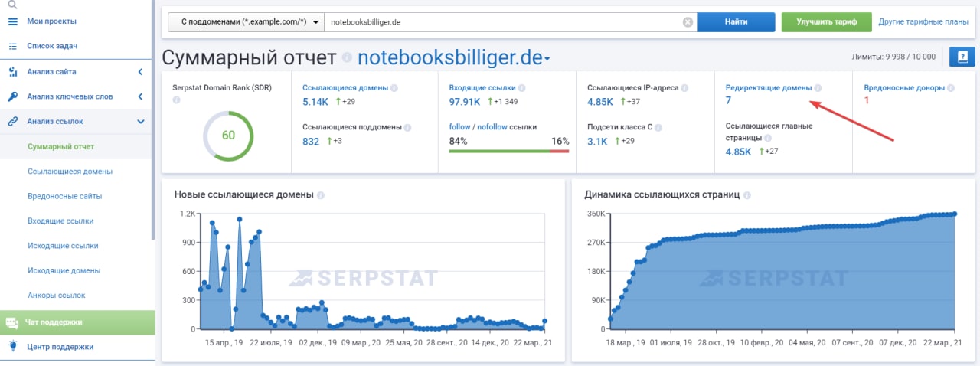Screen dimensions: 980x366
Task: Open the search icon above the sidebar
Action: [12, 5]
